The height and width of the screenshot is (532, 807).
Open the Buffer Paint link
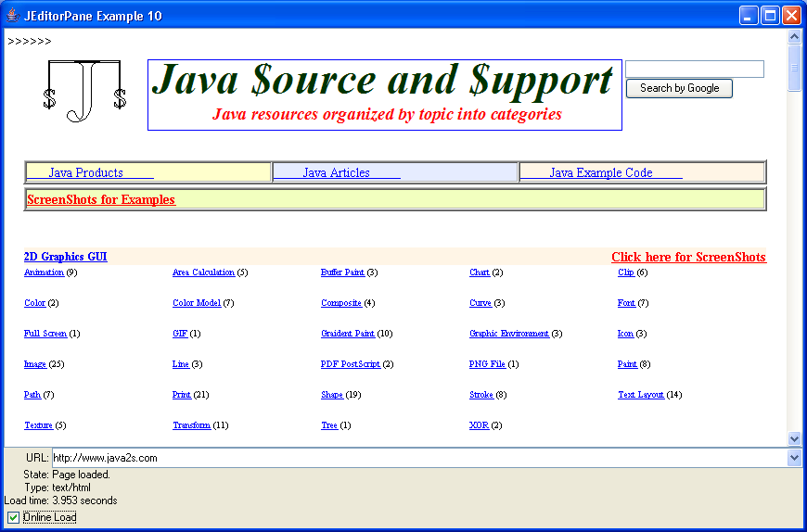342,272
